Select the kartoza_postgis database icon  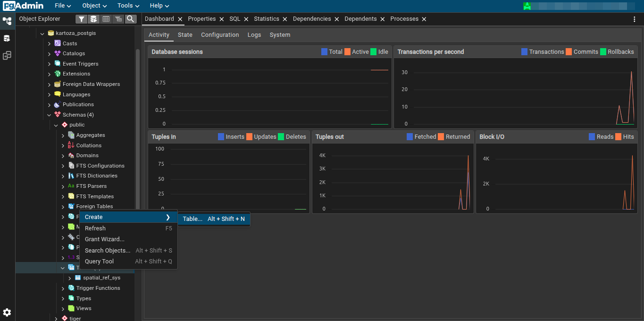[x=51, y=34]
